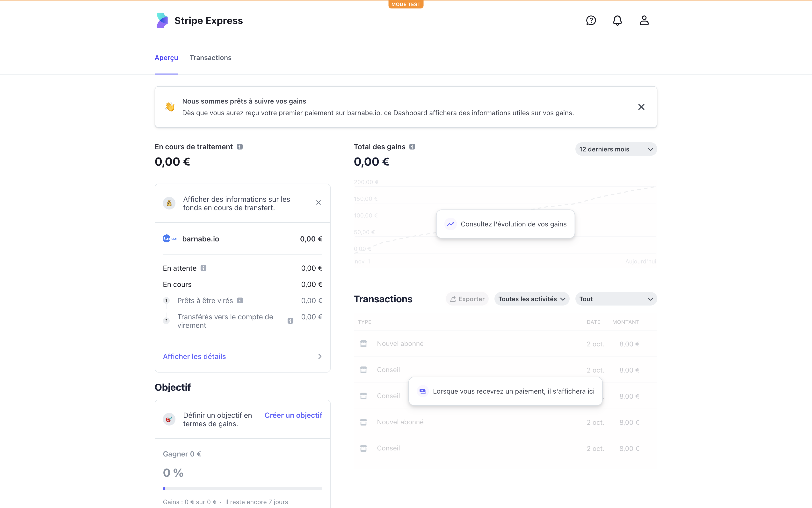
Task: Open Toutes les activités filter dropdown
Action: click(532, 299)
